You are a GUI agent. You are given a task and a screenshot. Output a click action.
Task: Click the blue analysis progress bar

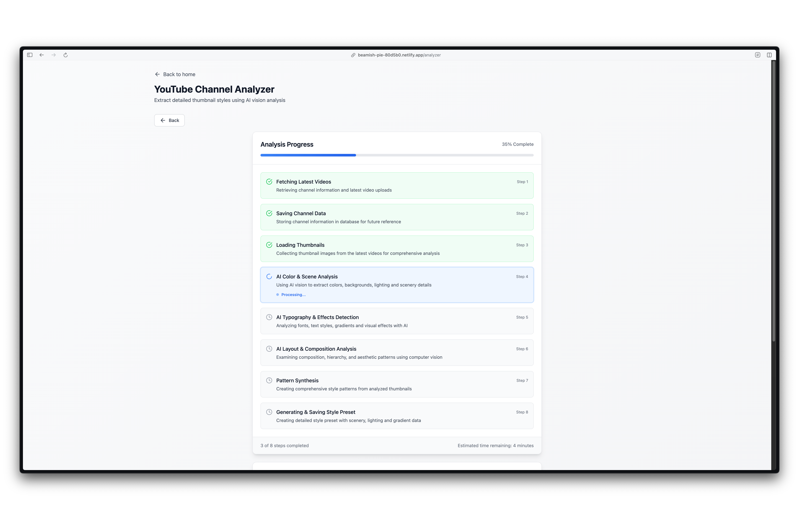coord(308,155)
